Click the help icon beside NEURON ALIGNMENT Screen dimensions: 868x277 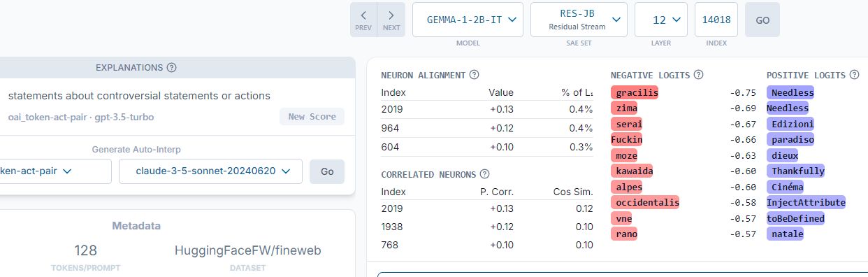(x=474, y=75)
